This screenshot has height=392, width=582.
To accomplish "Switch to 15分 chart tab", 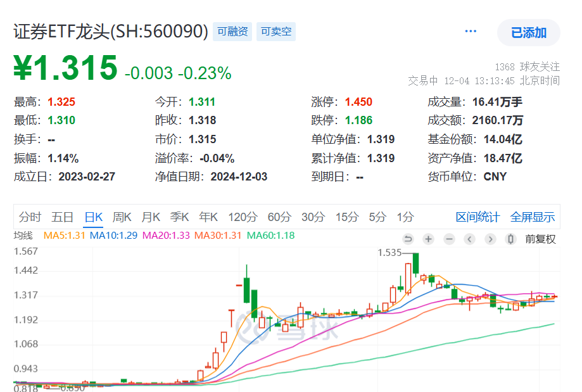I will 347,217.
